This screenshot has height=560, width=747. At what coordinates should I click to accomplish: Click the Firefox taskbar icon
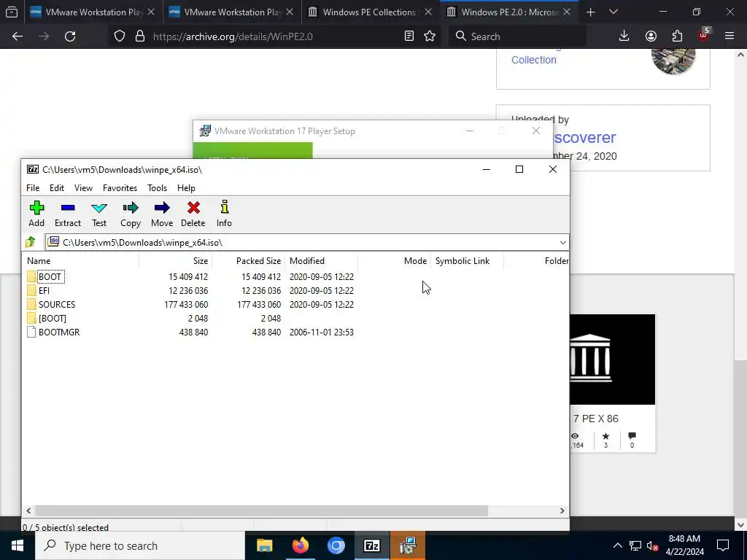click(x=300, y=545)
